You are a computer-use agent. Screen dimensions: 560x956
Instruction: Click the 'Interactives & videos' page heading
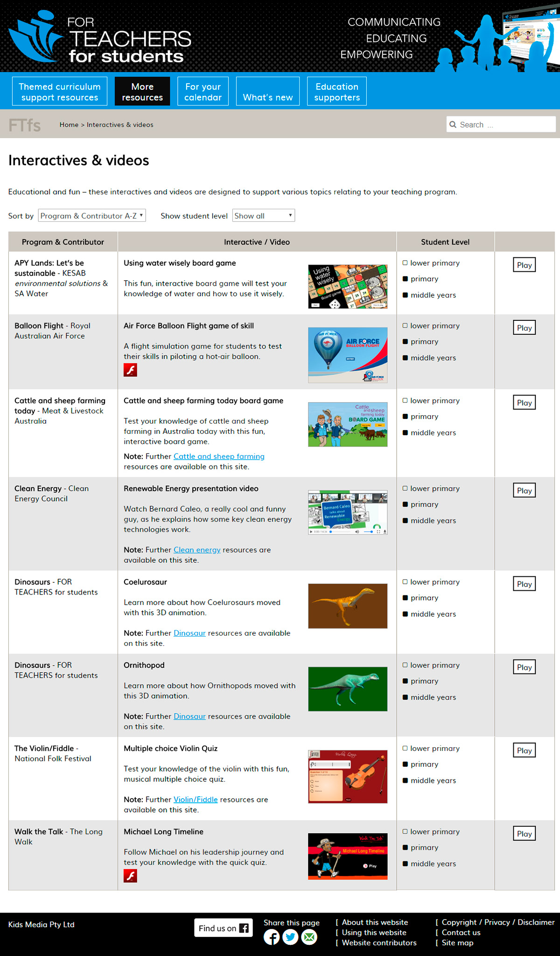click(x=79, y=160)
